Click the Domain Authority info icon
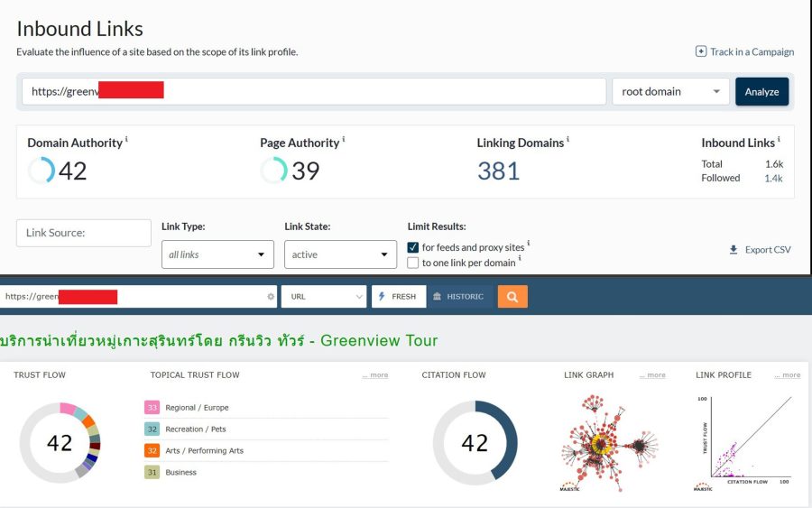Viewport: 812px width, 508px height. [126, 139]
